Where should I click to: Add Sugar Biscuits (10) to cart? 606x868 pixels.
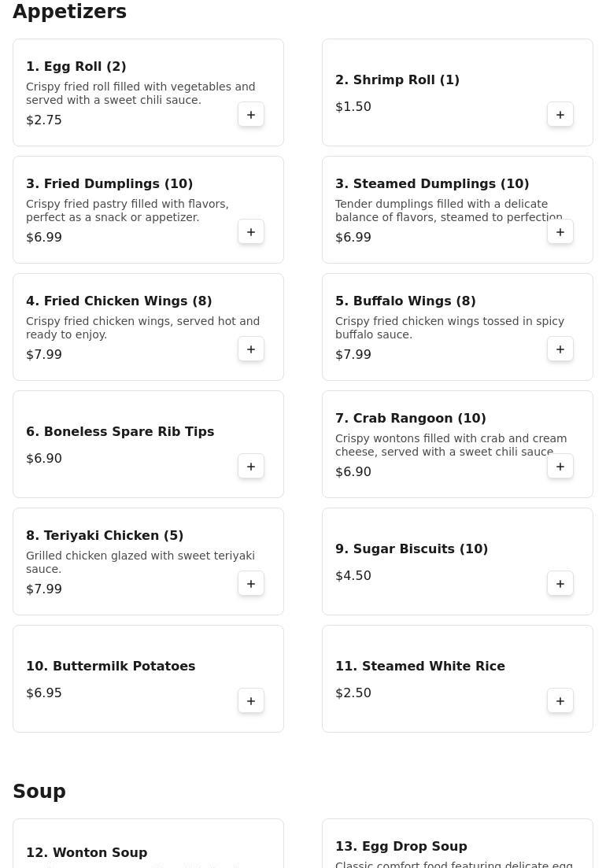(x=560, y=584)
